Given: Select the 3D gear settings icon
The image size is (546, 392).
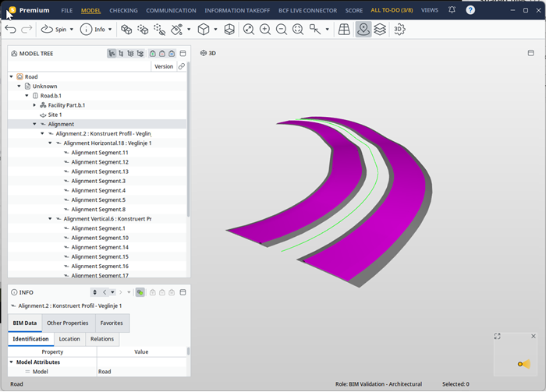Looking at the screenshot, I should click(399, 30).
